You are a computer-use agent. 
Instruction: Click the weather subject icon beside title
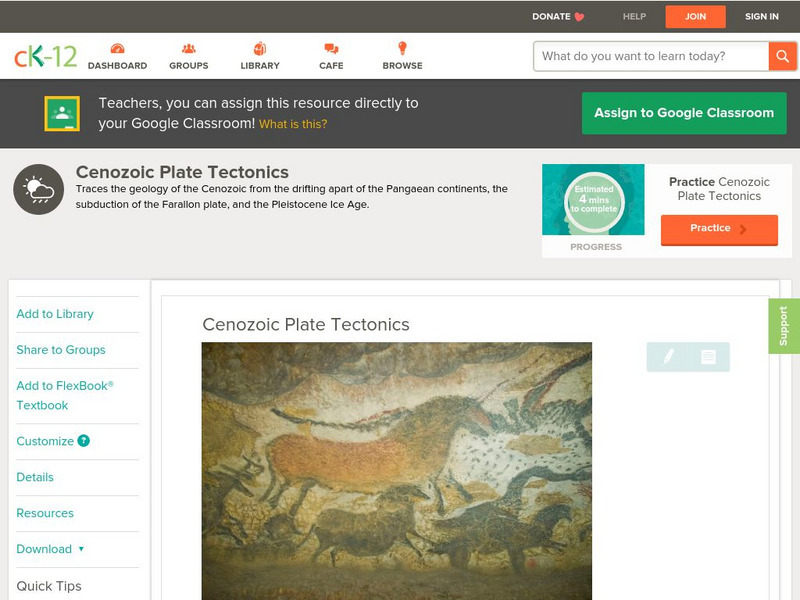39,189
